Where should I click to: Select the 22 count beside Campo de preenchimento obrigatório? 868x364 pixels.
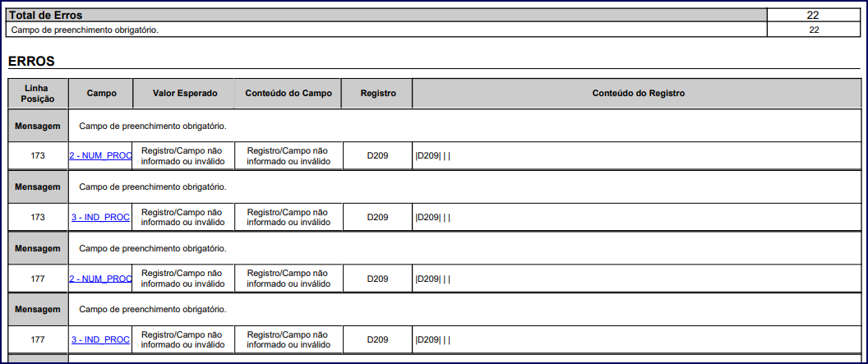[813, 30]
